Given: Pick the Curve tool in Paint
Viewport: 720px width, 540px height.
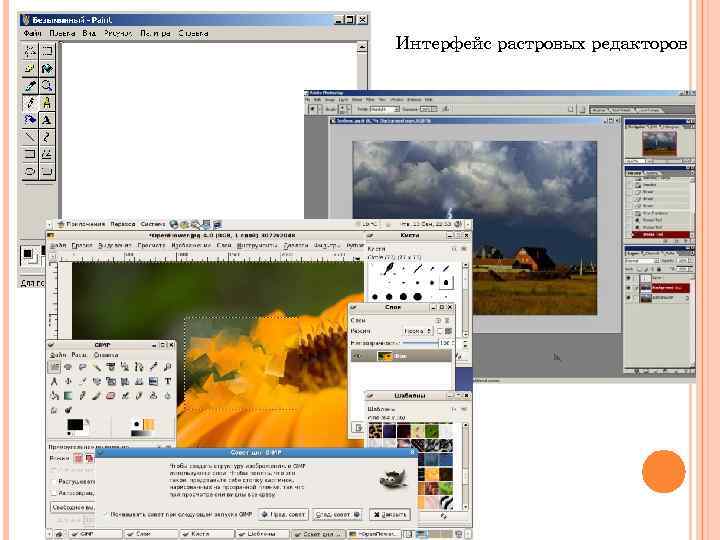Looking at the screenshot, I should [46, 137].
